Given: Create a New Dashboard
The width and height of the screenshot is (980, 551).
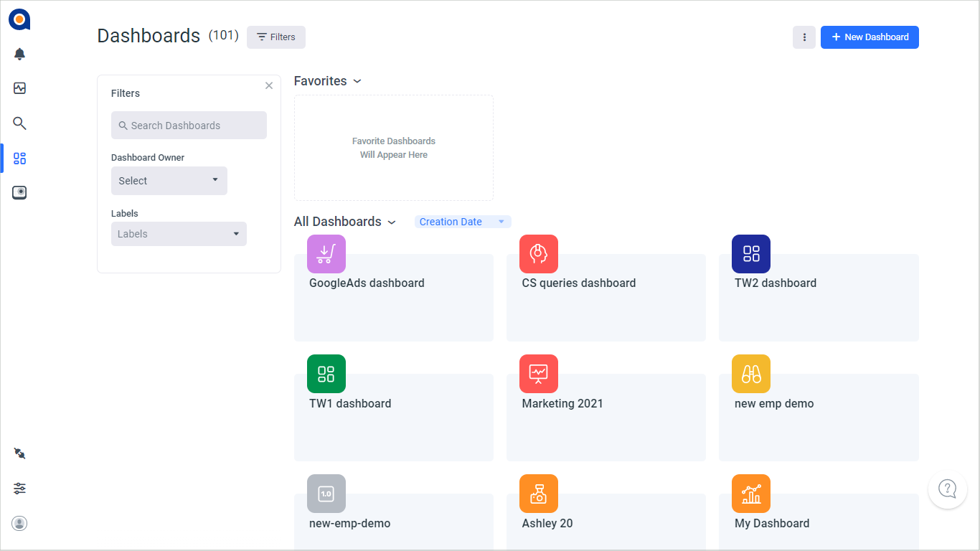Looking at the screenshot, I should coord(870,37).
